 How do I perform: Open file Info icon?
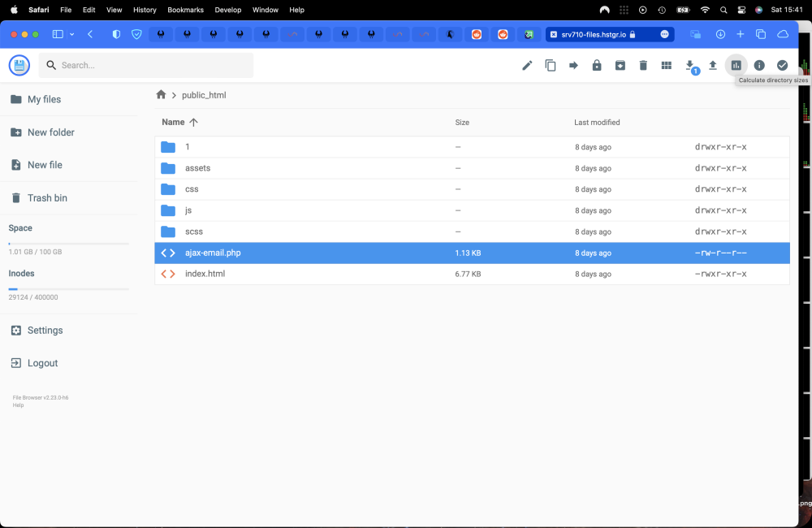(759, 65)
